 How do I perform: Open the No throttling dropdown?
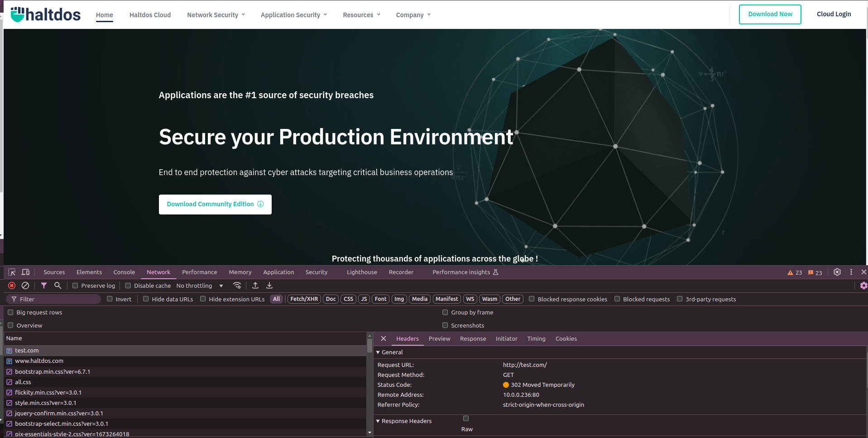click(x=200, y=286)
